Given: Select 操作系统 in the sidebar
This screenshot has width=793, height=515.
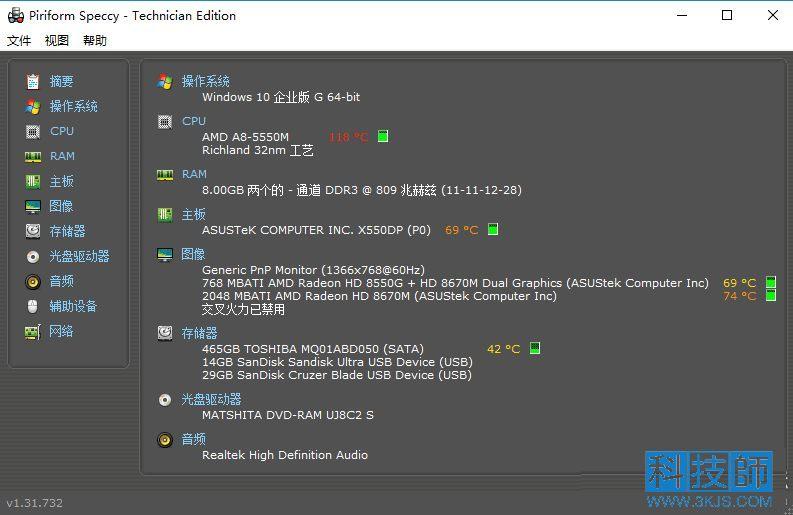Looking at the screenshot, I should click(x=73, y=106).
